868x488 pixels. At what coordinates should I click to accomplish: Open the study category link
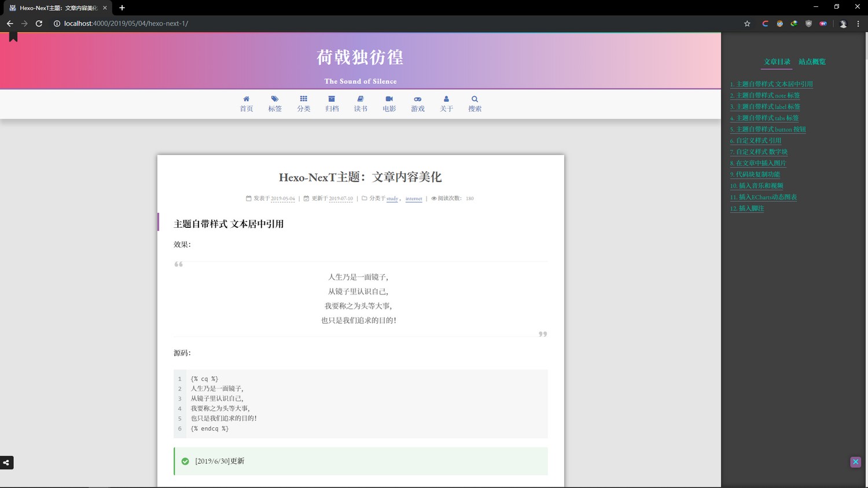[x=392, y=198]
